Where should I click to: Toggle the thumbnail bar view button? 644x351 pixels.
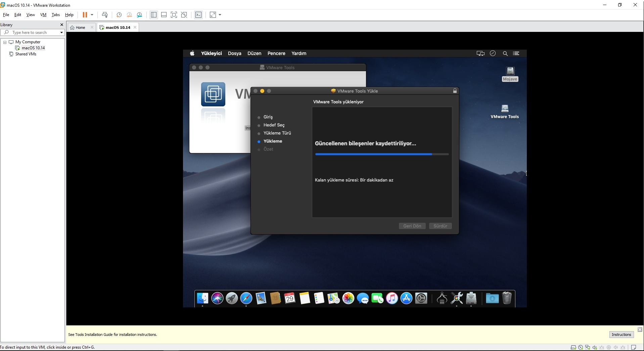click(x=164, y=15)
